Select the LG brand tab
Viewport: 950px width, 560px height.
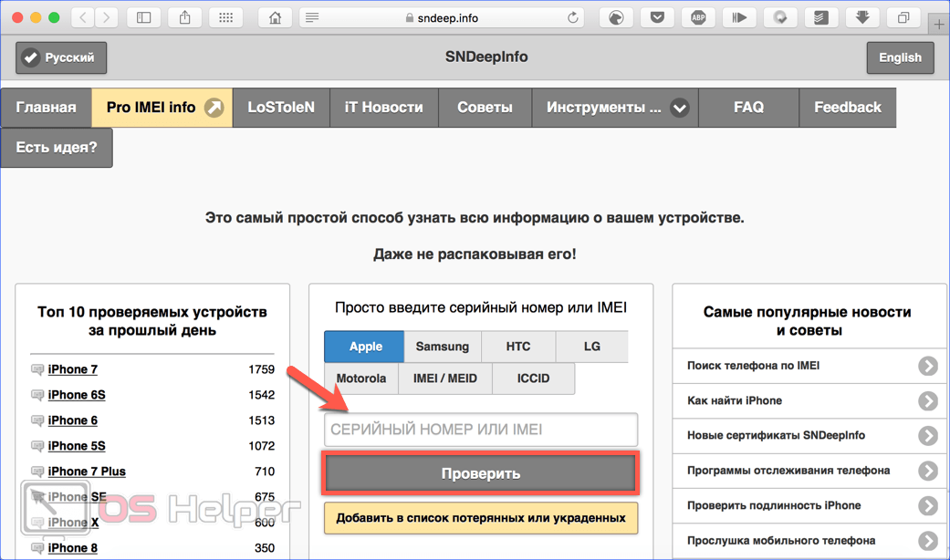point(592,347)
